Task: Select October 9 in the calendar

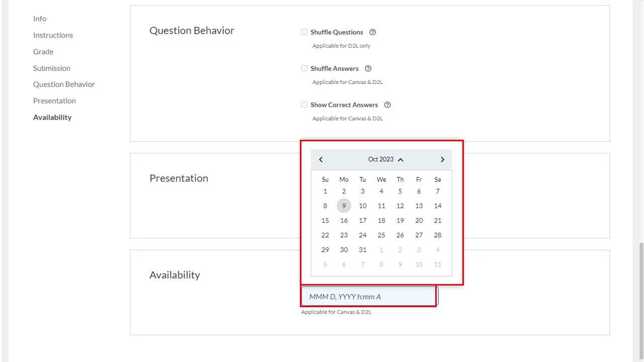Action: tap(344, 206)
